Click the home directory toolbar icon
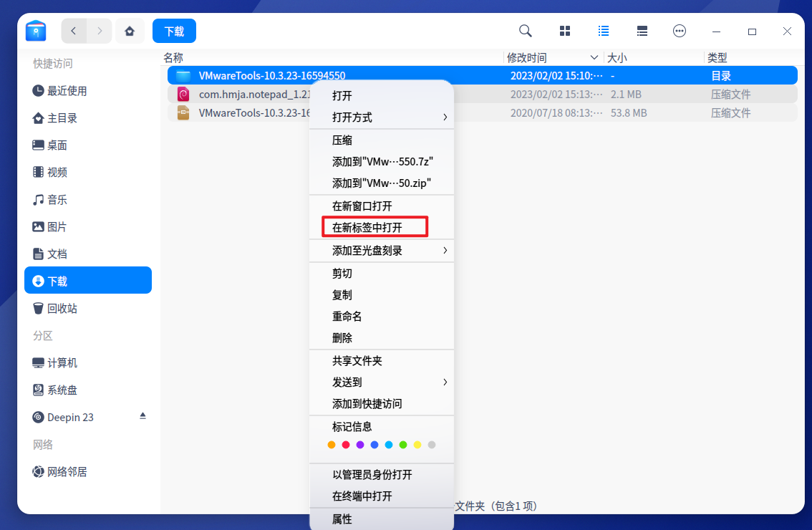Image resolution: width=812 pixels, height=530 pixels. 130,31
